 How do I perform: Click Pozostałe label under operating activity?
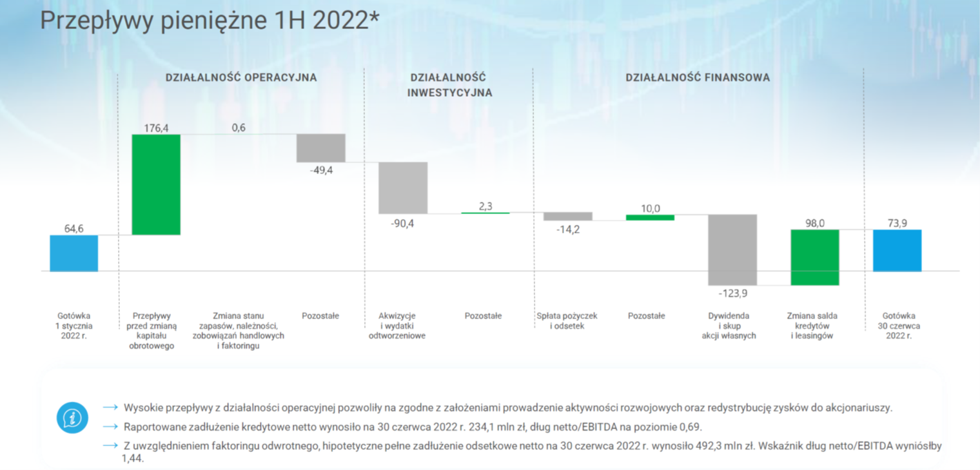click(320, 316)
